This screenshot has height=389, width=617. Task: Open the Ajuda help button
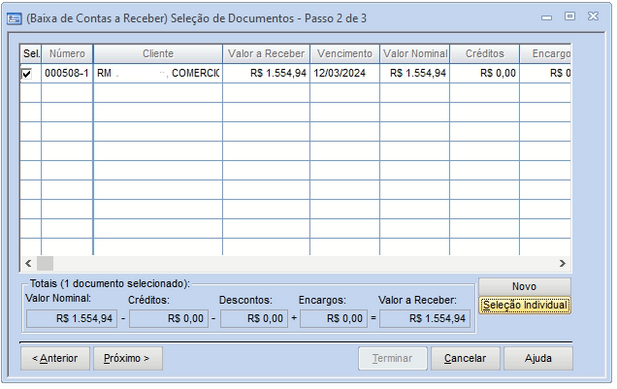538,358
